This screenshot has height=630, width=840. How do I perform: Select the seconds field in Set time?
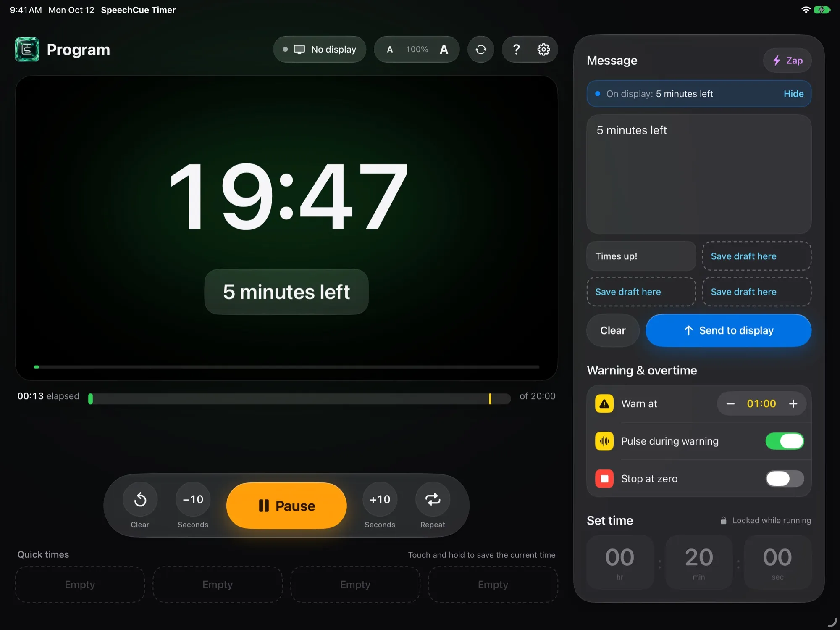(777, 562)
